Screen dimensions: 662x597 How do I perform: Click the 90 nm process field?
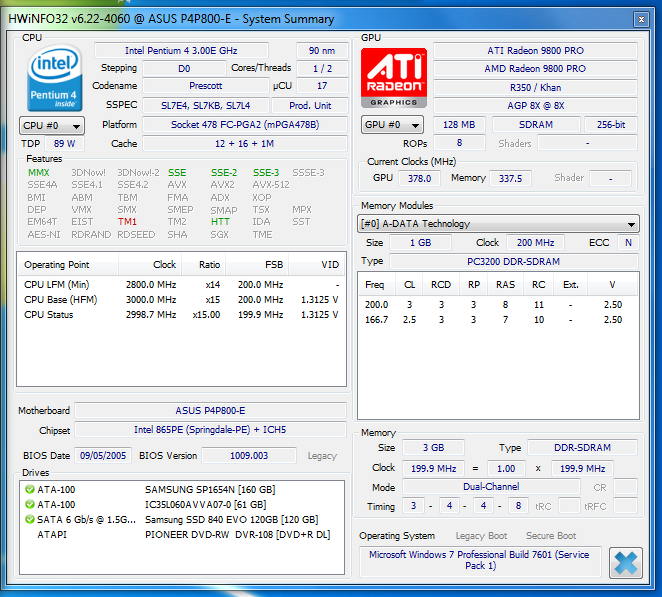click(322, 51)
